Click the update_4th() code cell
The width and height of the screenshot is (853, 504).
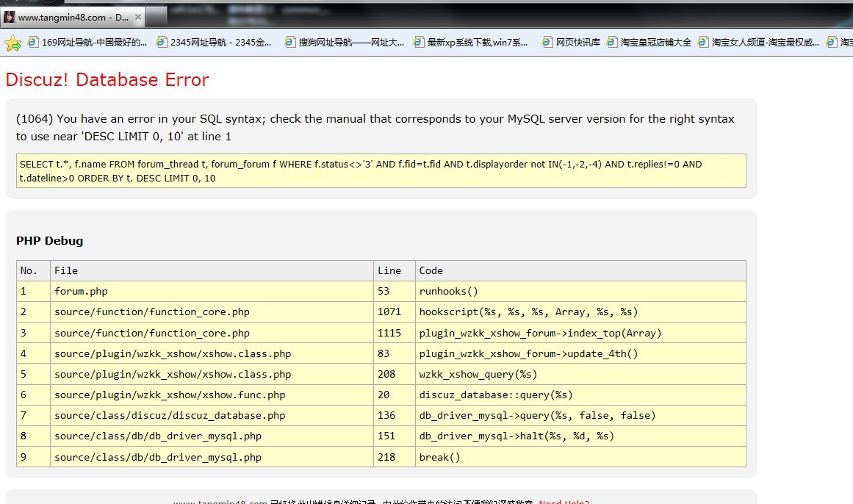point(580,354)
